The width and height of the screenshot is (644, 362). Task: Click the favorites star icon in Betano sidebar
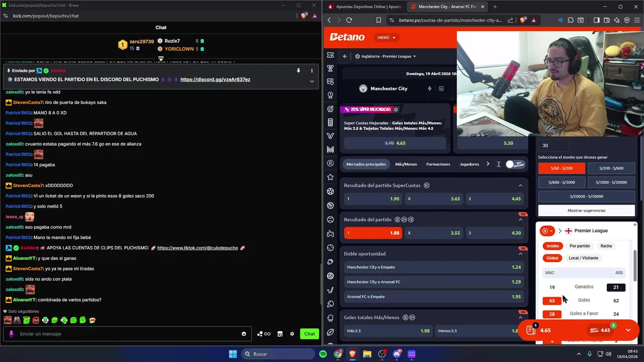(330, 177)
